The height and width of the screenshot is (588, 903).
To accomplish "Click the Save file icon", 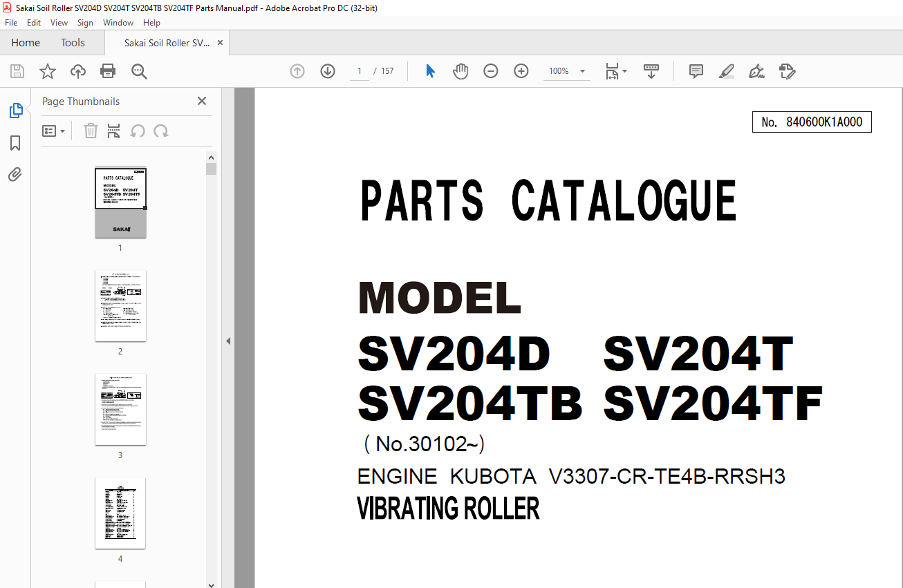I will 17,71.
